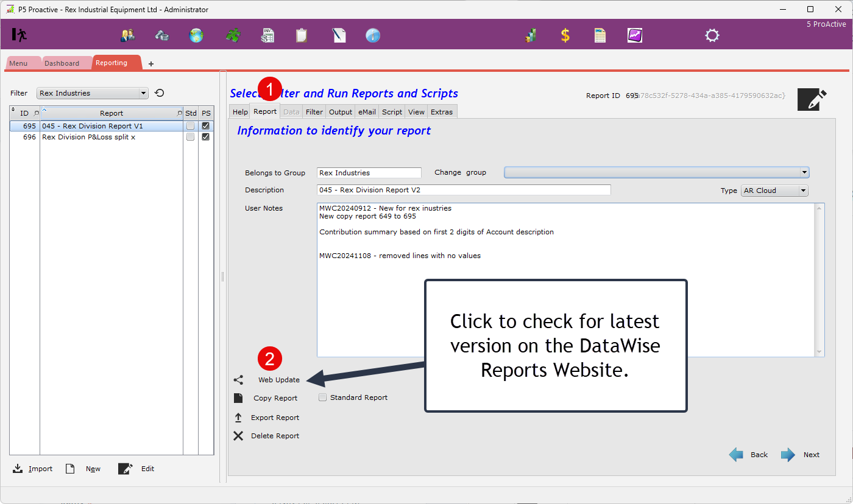Click the exit running-man icon

(19, 35)
